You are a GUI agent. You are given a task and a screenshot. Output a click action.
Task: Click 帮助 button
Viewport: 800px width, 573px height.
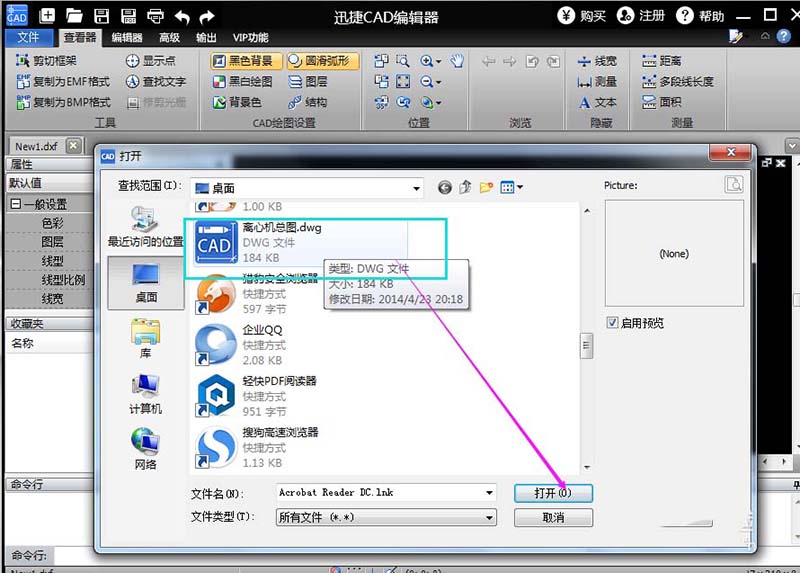pos(700,16)
